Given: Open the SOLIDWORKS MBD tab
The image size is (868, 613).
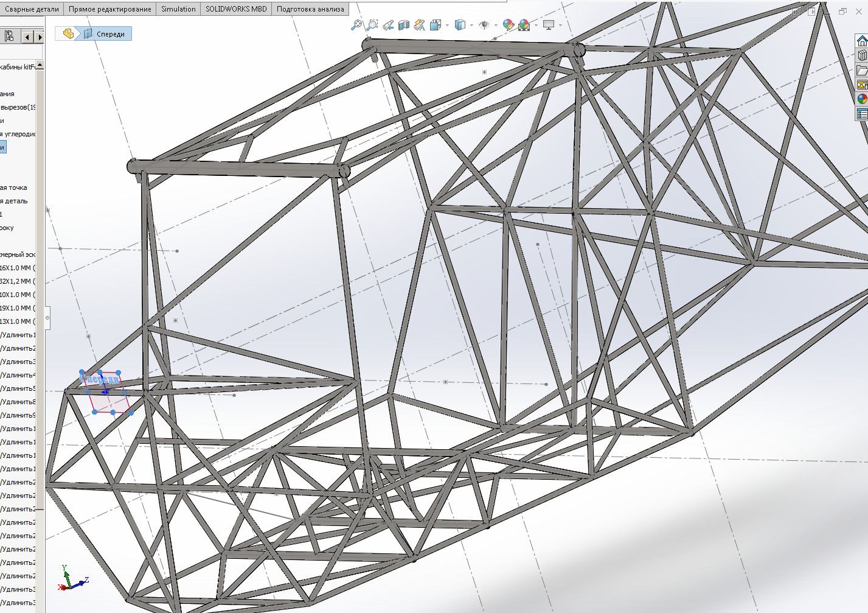Looking at the screenshot, I should [x=236, y=9].
